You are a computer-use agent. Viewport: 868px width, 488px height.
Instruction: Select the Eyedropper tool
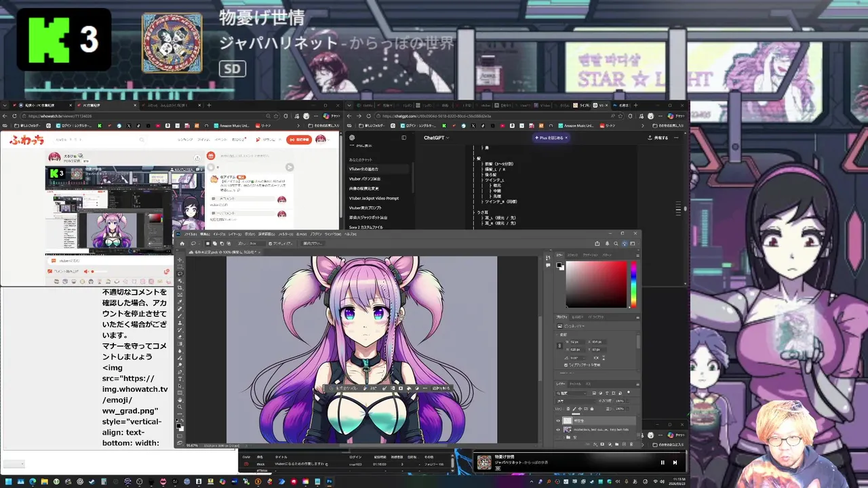pyautogui.click(x=180, y=302)
